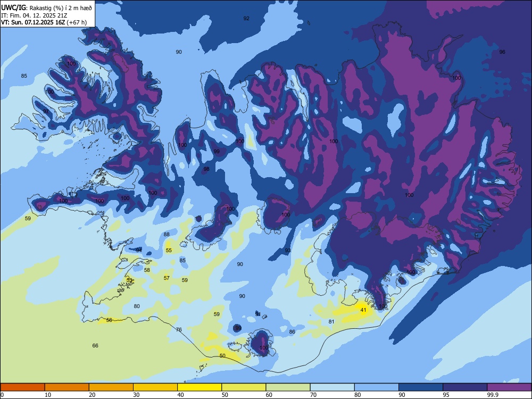This screenshot has height=399, width=532.
Task: Click the '56' humidity value on the map
Action: (x=109, y=320)
